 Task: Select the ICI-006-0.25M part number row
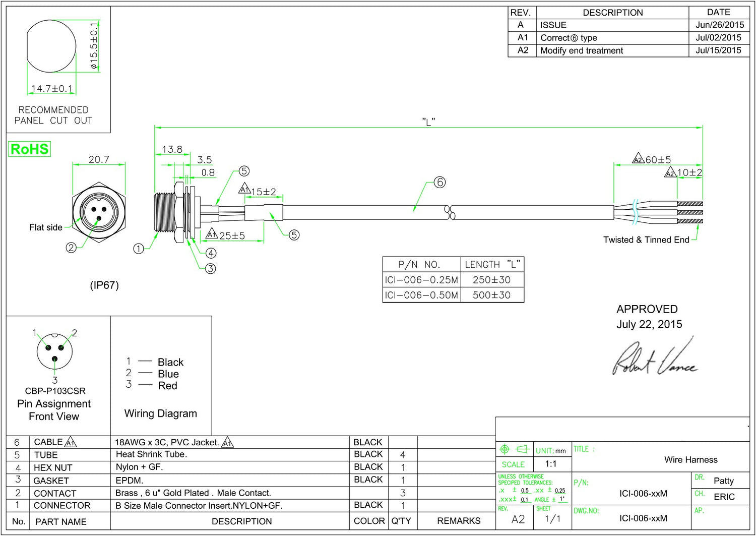coord(453,280)
